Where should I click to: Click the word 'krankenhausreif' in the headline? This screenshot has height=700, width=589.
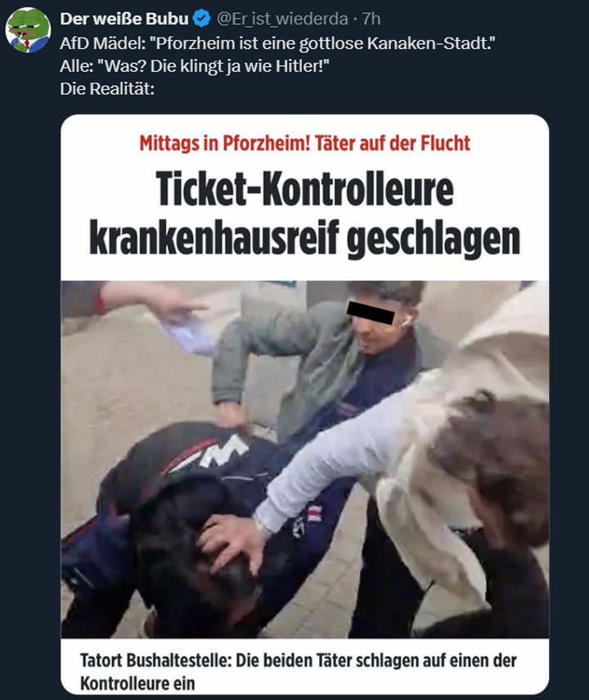point(215,239)
